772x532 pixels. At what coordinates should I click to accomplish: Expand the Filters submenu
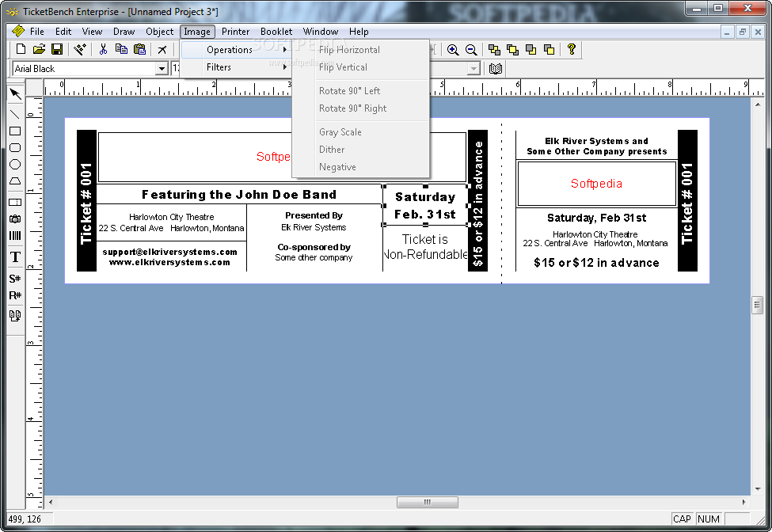click(236, 67)
